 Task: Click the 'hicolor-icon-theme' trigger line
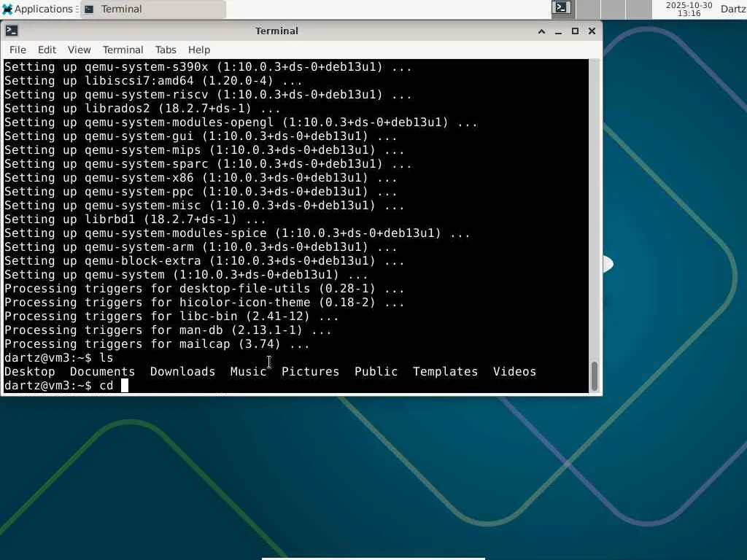click(204, 302)
